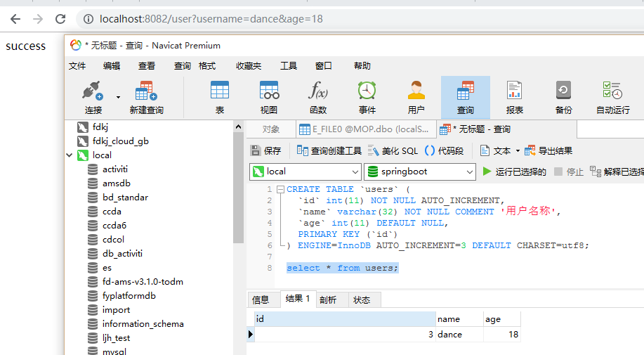Open the local connection dropdown
This screenshot has height=355, width=644.
(305, 172)
